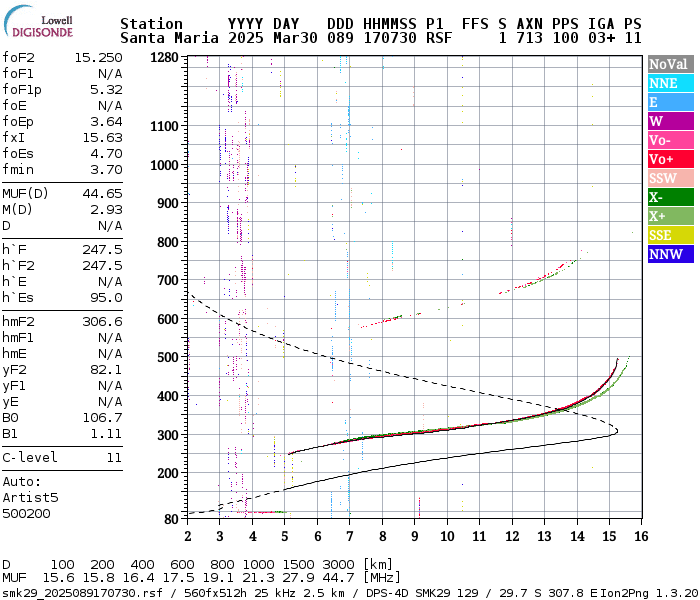
Task: Click the 10 MHz frequency axis label
Action: pos(447,536)
